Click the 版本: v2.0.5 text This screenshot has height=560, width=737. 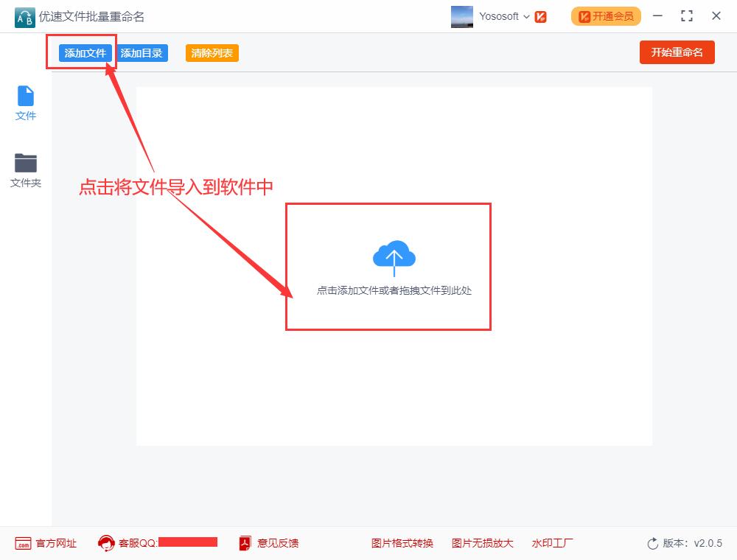[692, 543]
